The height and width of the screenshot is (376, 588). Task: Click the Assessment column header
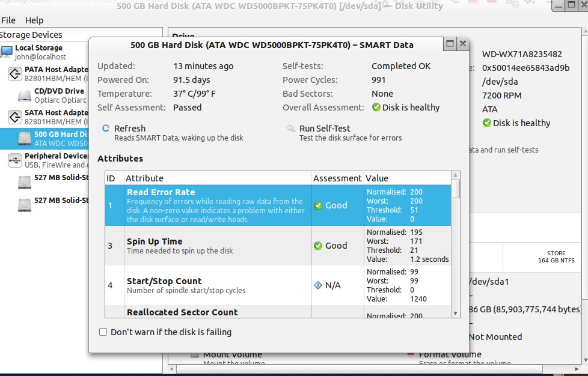click(x=337, y=178)
